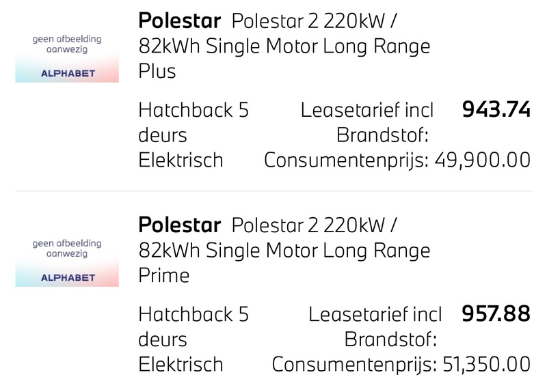Click the 49,900.00 consumer price value
The image size is (547, 392).
(x=483, y=160)
